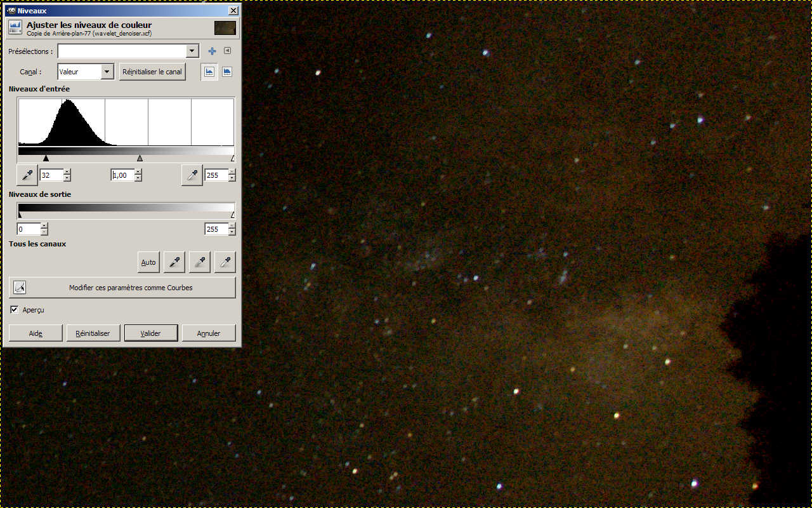Confirm with the Valider button
This screenshot has width=812, height=508.
(x=150, y=333)
